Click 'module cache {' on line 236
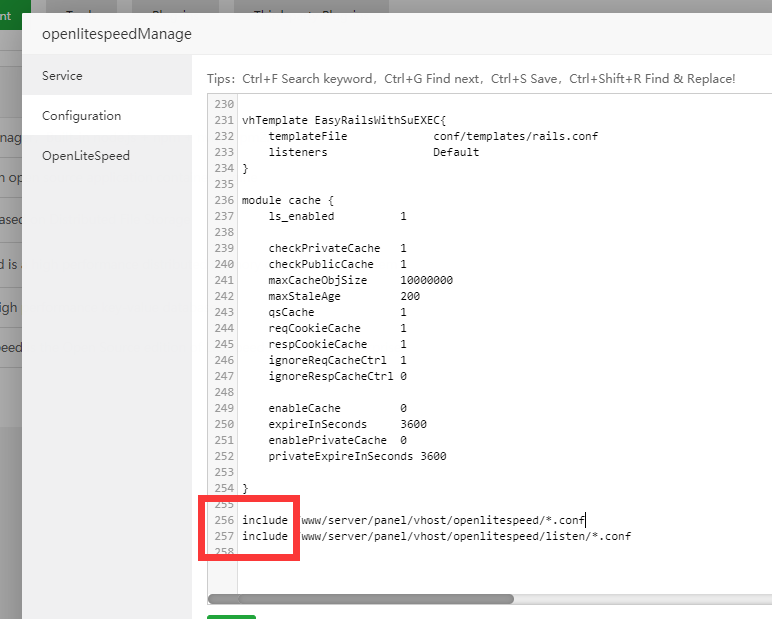 click(x=288, y=200)
